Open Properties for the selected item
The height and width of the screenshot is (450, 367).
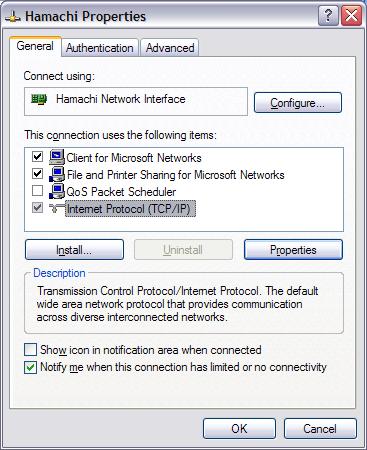293,250
